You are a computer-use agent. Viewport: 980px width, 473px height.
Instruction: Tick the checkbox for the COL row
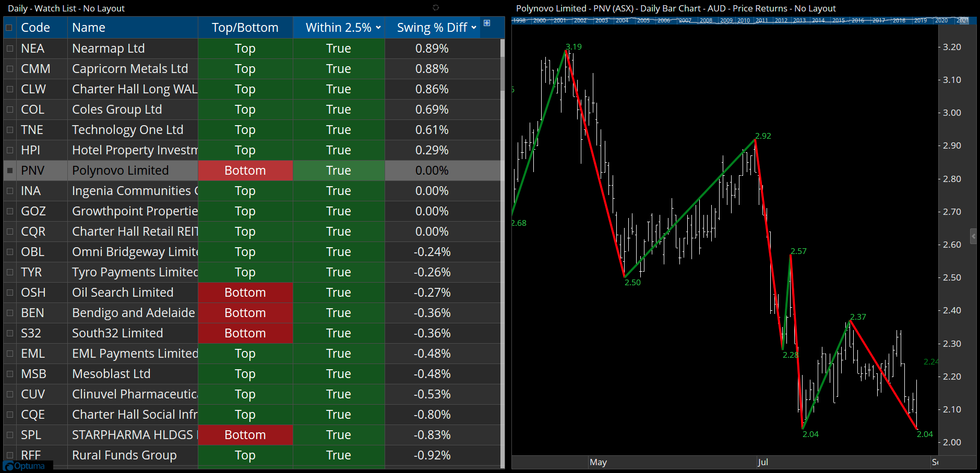(9, 110)
